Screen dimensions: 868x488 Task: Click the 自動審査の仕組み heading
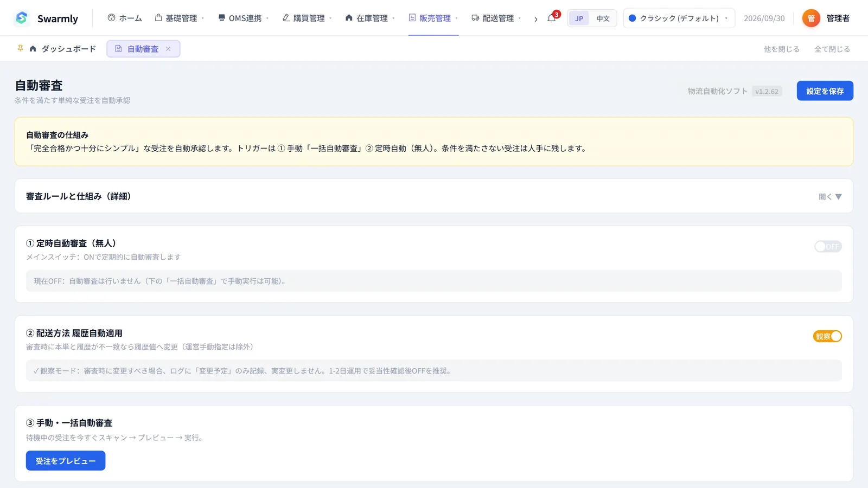pos(57,135)
